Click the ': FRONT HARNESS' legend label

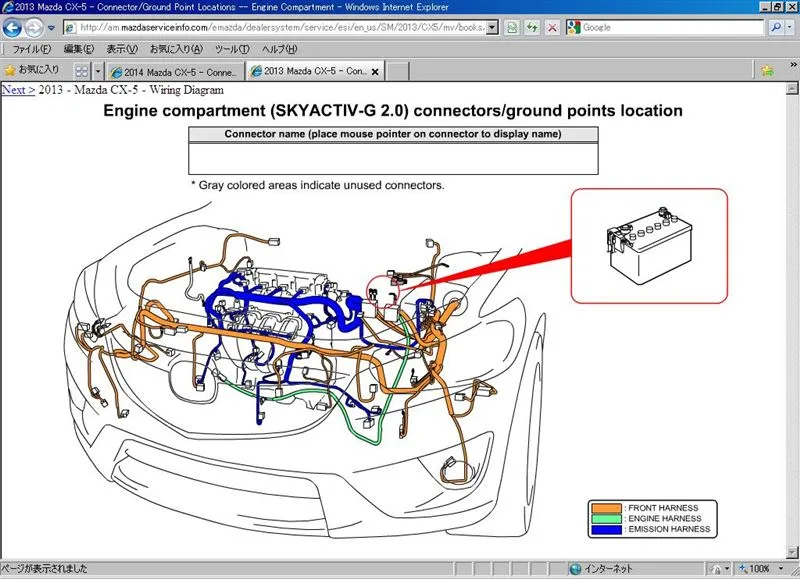(662, 508)
